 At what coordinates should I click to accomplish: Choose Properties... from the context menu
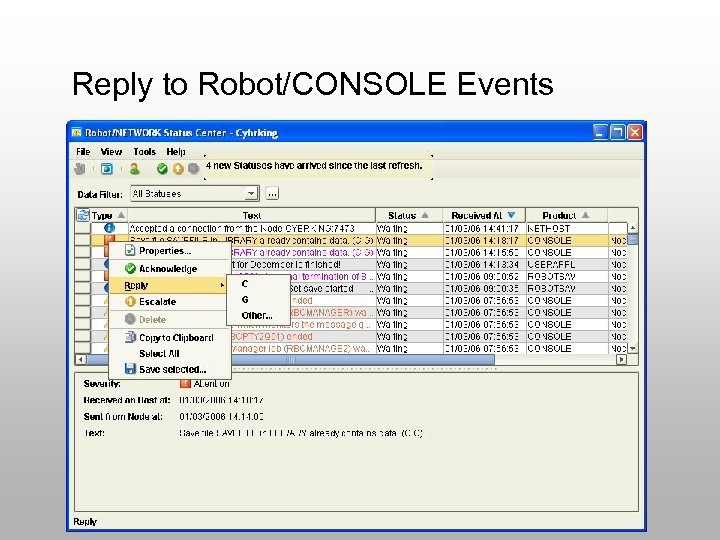170,251
